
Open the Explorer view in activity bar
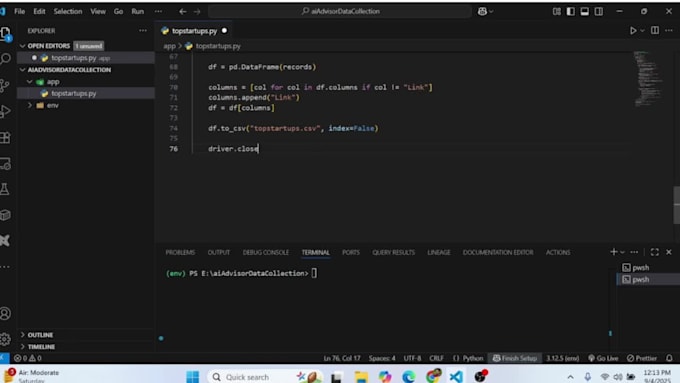6,33
